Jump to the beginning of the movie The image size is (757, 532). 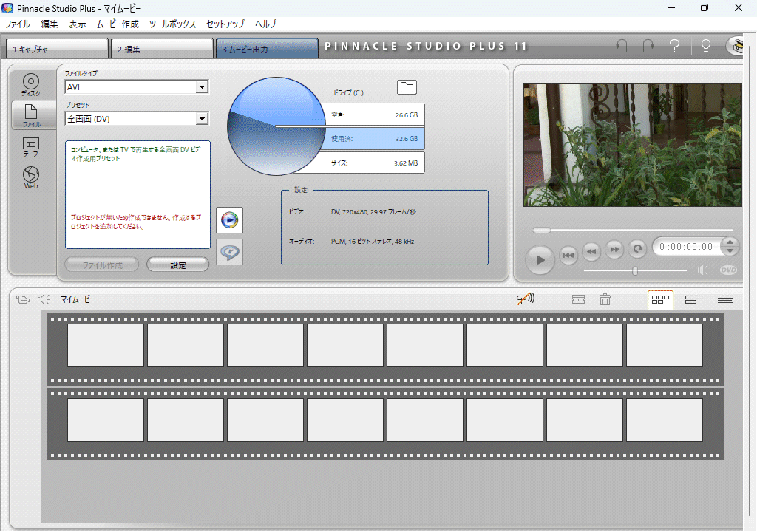(568, 255)
